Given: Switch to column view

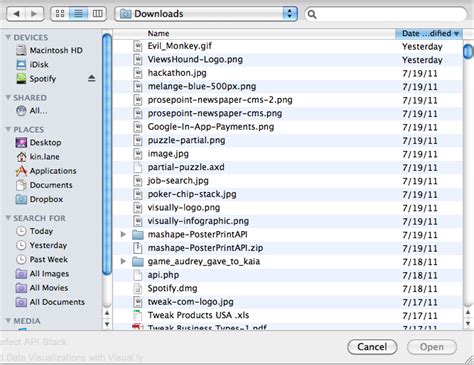Looking at the screenshot, I should point(97,14).
